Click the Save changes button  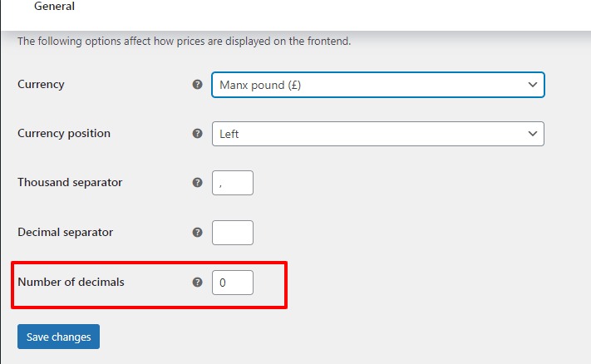point(58,337)
